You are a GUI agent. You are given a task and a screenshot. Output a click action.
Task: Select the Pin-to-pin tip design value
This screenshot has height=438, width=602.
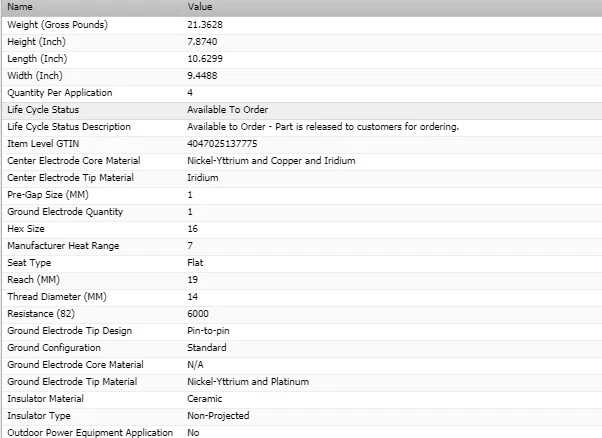208,331
